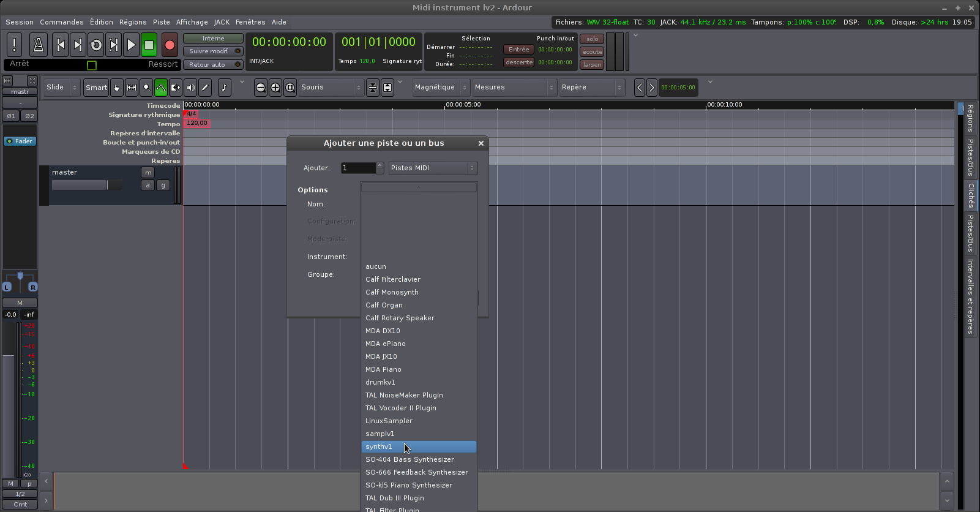
Task: Go to session start
Action: 60,45
